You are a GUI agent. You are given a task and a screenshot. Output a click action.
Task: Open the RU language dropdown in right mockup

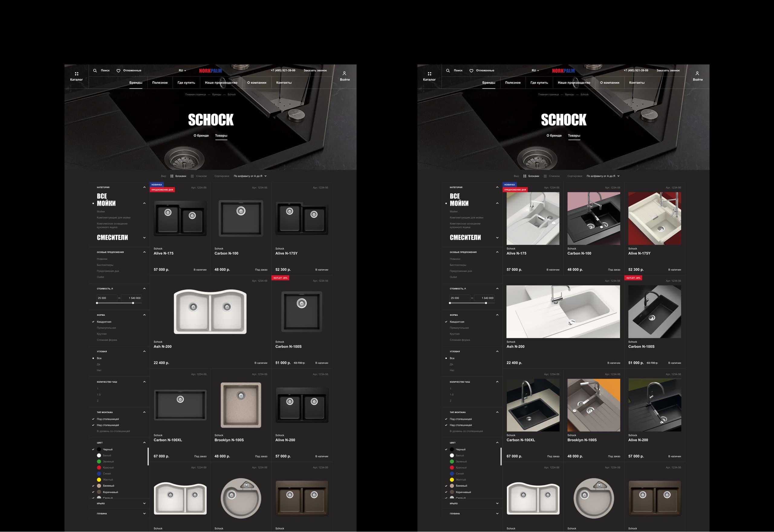535,71
